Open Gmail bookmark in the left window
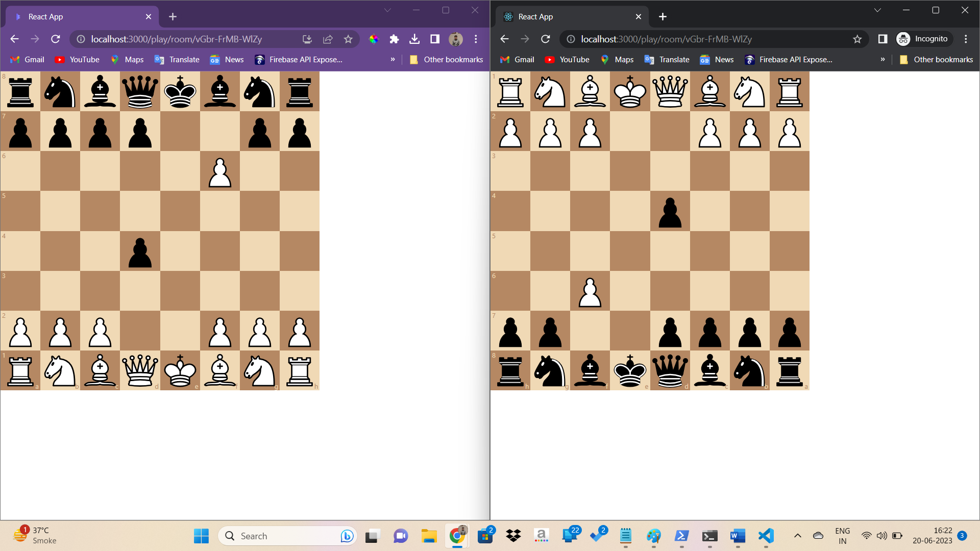Screen dimensions: 980x551 coord(28,60)
